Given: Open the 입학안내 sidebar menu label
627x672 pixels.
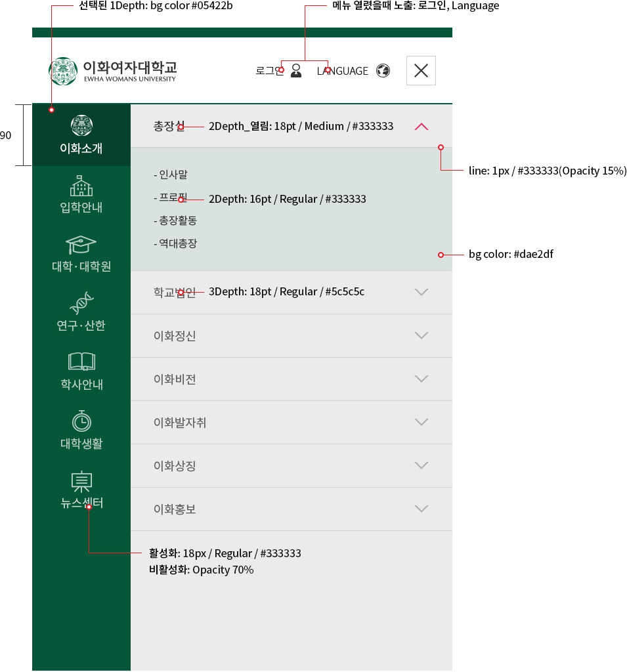Looking at the screenshot, I should pyautogui.click(x=81, y=207).
